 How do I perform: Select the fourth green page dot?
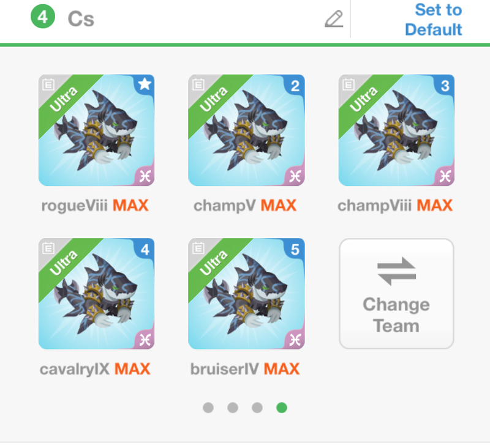point(282,408)
